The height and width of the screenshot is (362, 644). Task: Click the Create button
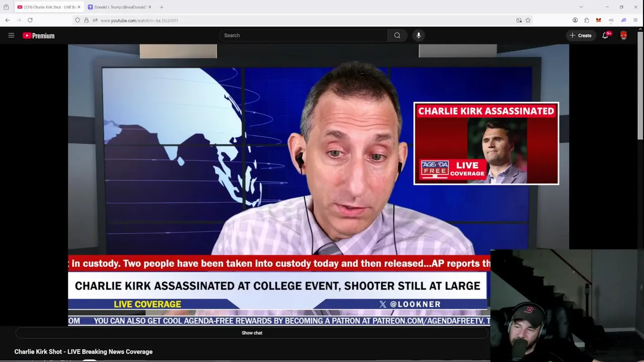(x=580, y=35)
